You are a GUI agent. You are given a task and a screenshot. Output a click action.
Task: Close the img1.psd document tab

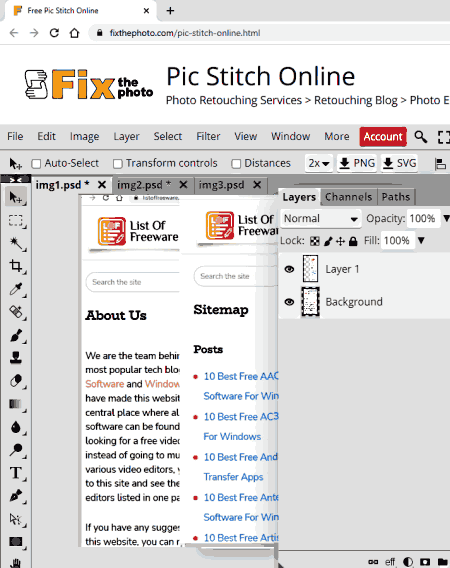click(x=102, y=185)
